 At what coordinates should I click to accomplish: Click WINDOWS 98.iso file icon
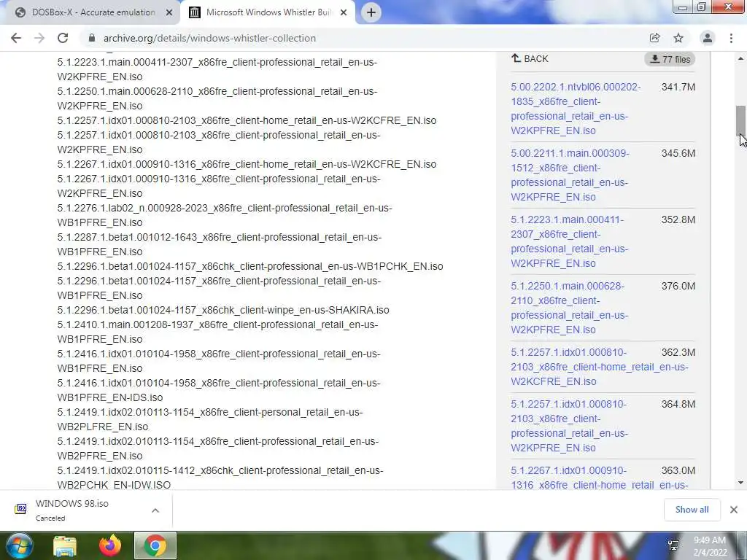[20, 509]
